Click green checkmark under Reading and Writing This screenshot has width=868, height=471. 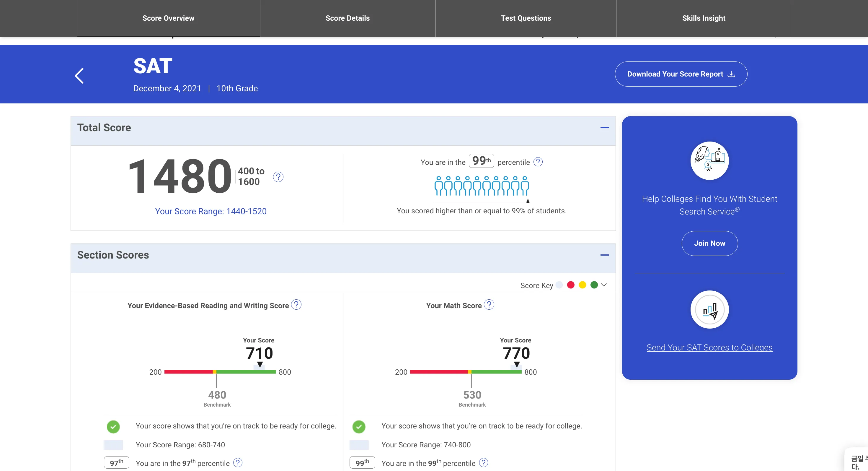(113, 427)
